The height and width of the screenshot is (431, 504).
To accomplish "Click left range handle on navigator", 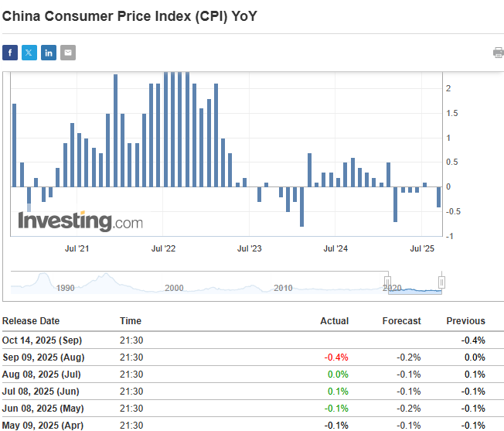I will click(388, 282).
